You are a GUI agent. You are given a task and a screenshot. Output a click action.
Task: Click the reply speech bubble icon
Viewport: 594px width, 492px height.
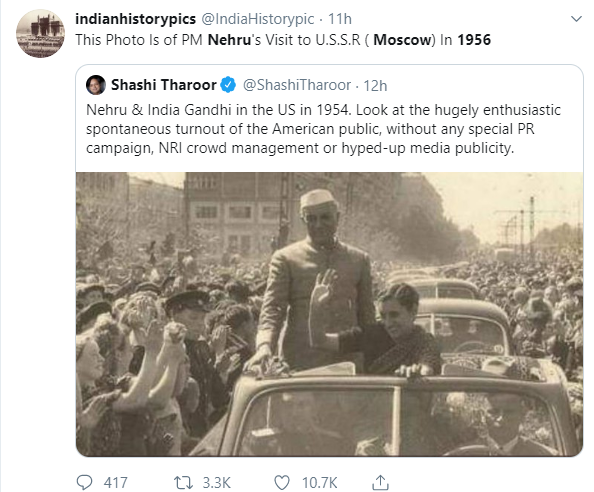[84, 483]
